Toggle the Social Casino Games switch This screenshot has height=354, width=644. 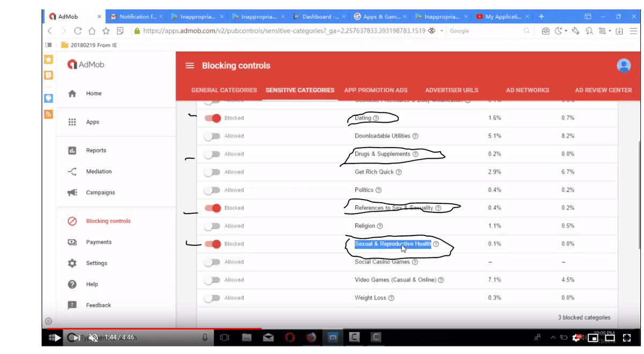(213, 262)
